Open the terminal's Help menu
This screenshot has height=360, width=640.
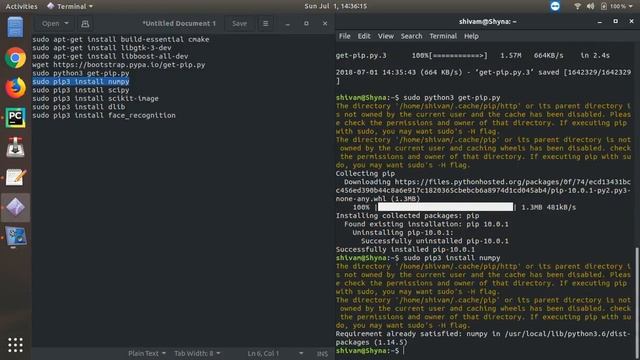click(471, 36)
